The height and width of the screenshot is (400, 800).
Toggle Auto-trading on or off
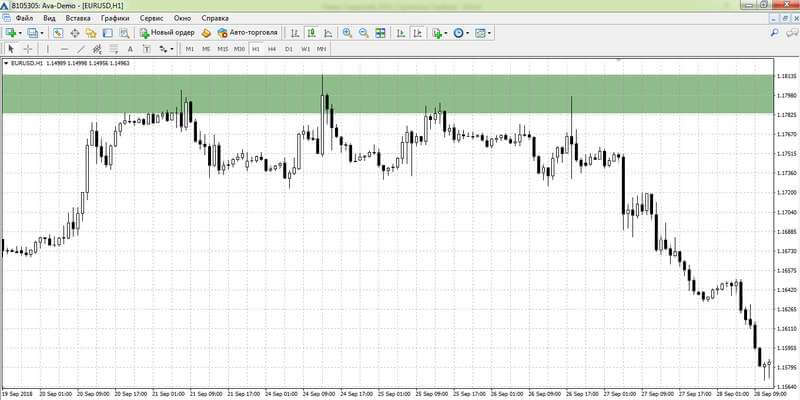point(247,33)
